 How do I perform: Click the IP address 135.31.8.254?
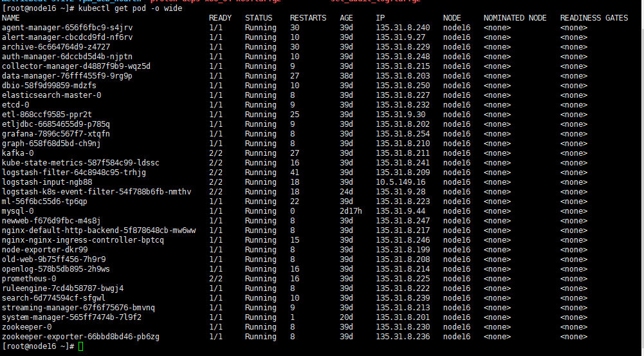pyautogui.click(x=403, y=134)
